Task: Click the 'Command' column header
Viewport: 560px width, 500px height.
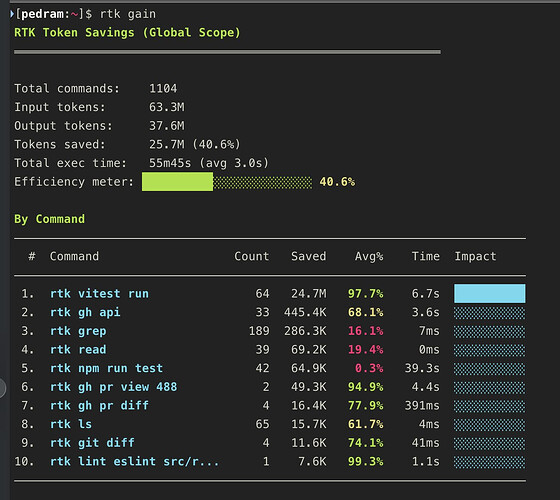Action: click(74, 256)
